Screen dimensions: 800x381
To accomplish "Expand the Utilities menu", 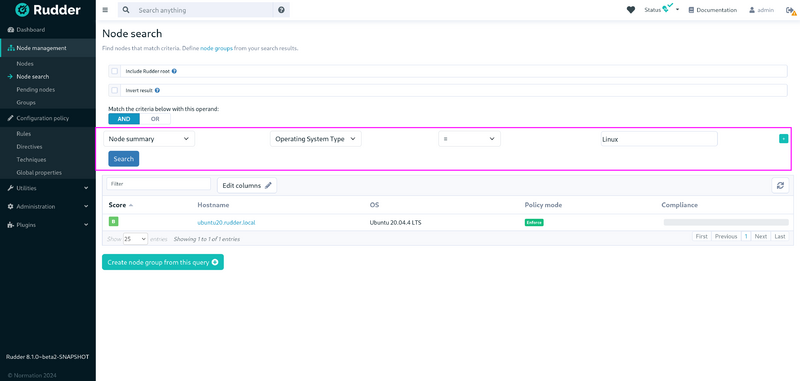I will pyautogui.click(x=48, y=188).
